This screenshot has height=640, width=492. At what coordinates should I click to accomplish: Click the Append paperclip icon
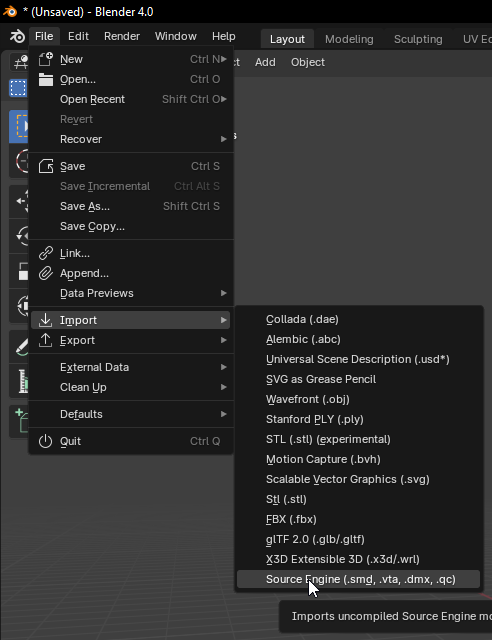click(46, 273)
